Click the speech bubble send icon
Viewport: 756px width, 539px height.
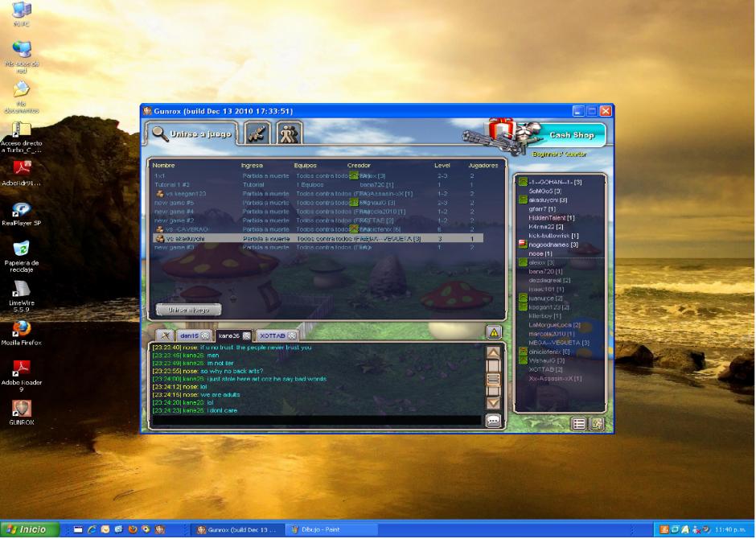click(x=494, y=420)
